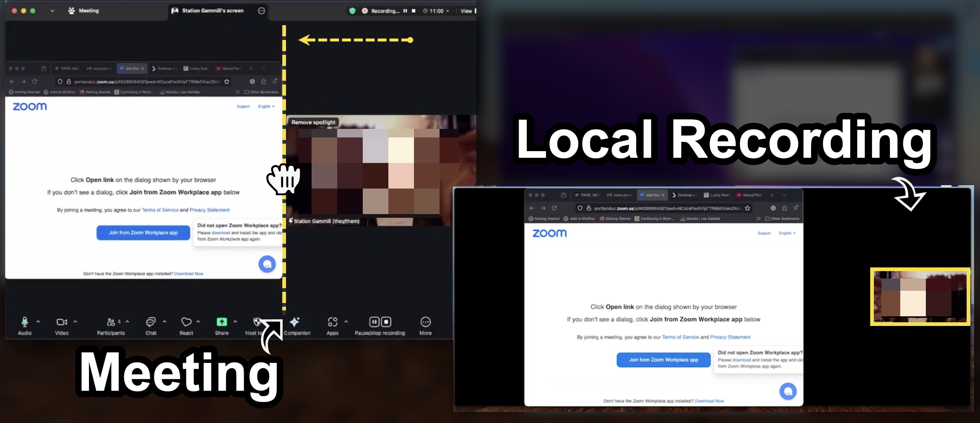Pause recording in the top bar

coord(405,11)
